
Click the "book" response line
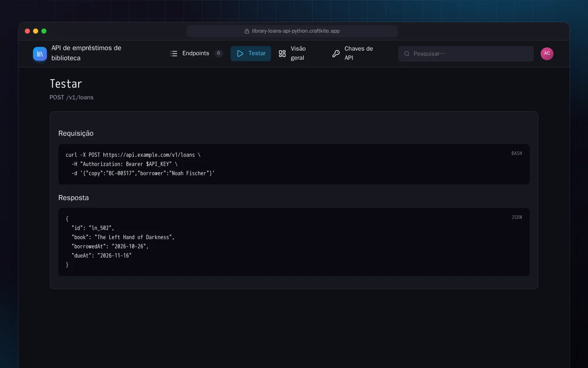coord(123,237)
